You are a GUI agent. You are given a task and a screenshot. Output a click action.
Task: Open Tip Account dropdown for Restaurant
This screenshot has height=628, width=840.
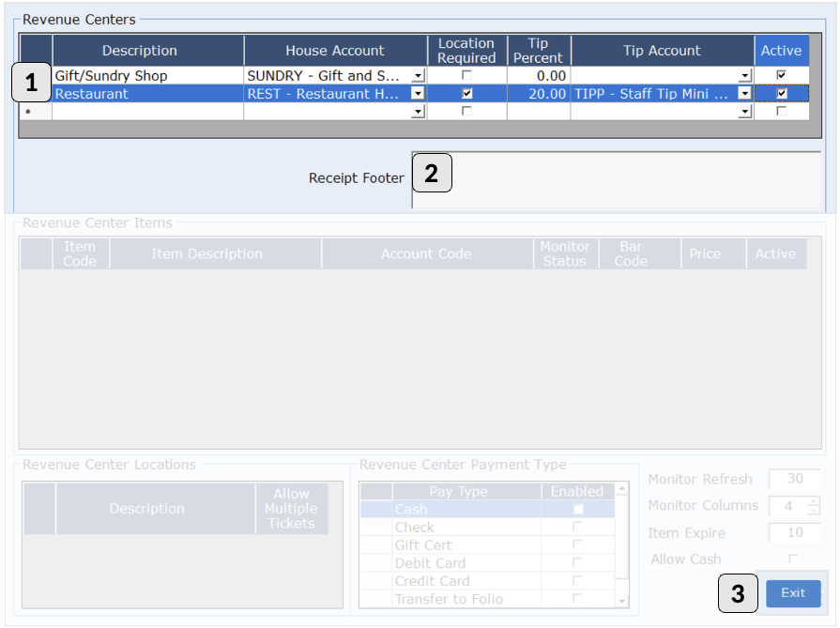(x=745, y=94)
